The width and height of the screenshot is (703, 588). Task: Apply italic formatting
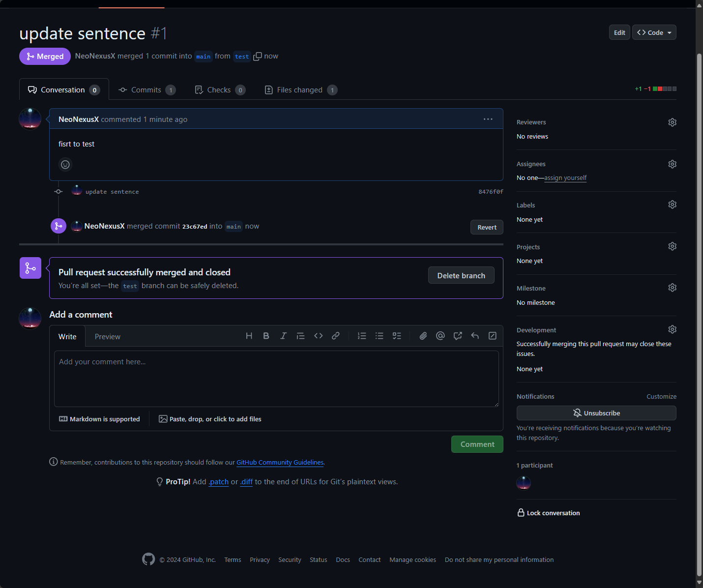pos(283,336)
